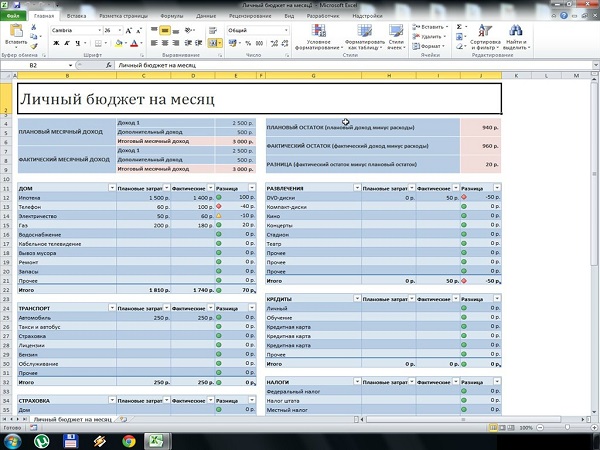This screenshot has height=450, width=600.
Task: Open Google Chrome from the taskbar
Action: 129,439
